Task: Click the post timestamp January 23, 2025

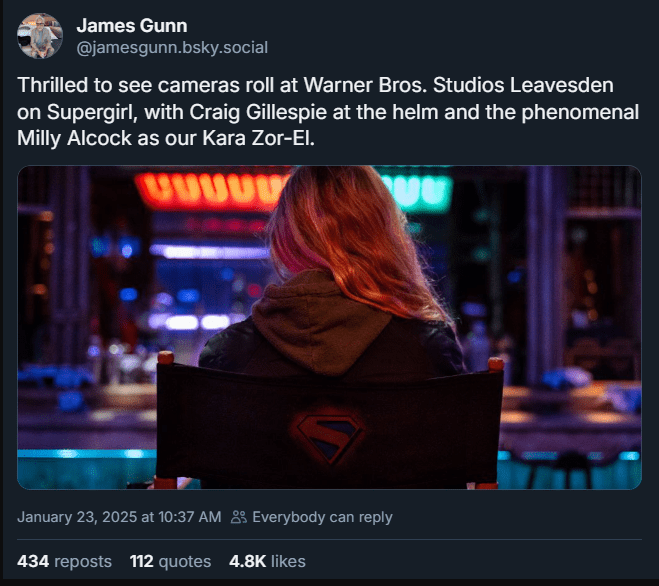Action: (119, 517)
